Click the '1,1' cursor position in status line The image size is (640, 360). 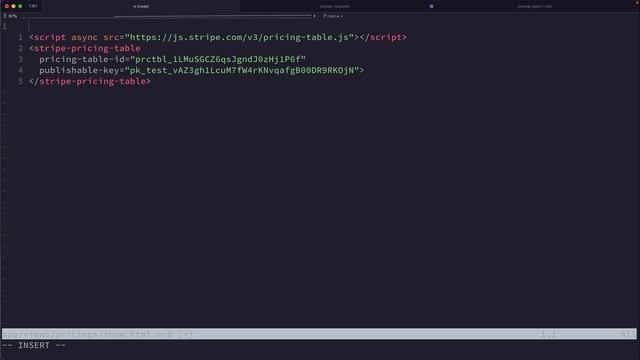549,334
